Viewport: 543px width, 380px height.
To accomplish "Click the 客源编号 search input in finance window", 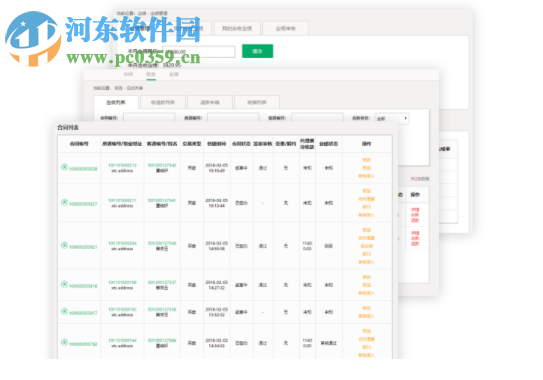I will 317,118.
